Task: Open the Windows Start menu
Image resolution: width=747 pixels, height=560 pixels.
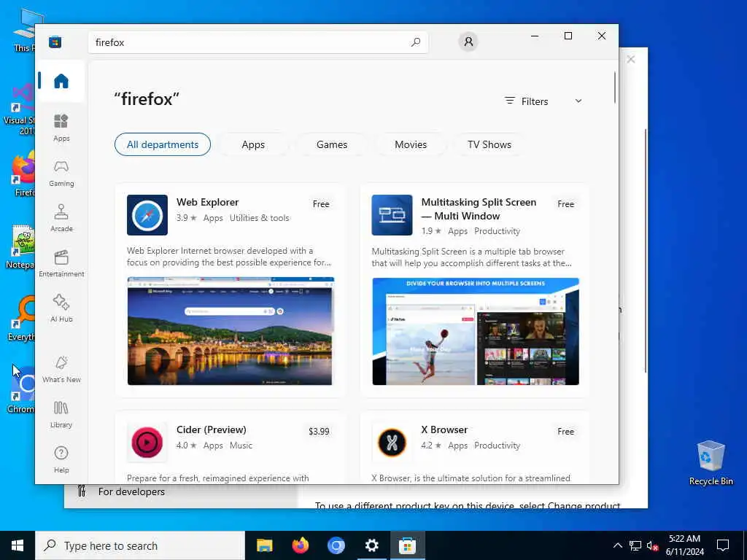Action: coord(18,545)
